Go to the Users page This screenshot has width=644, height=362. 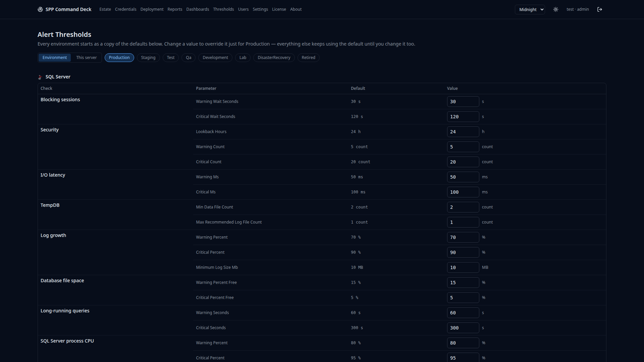(243, 9)
